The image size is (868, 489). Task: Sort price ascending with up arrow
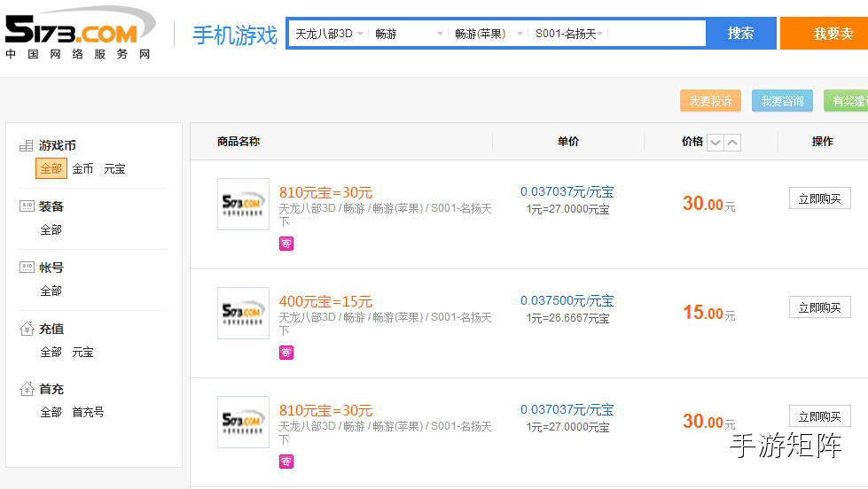(x=732, y=143)
